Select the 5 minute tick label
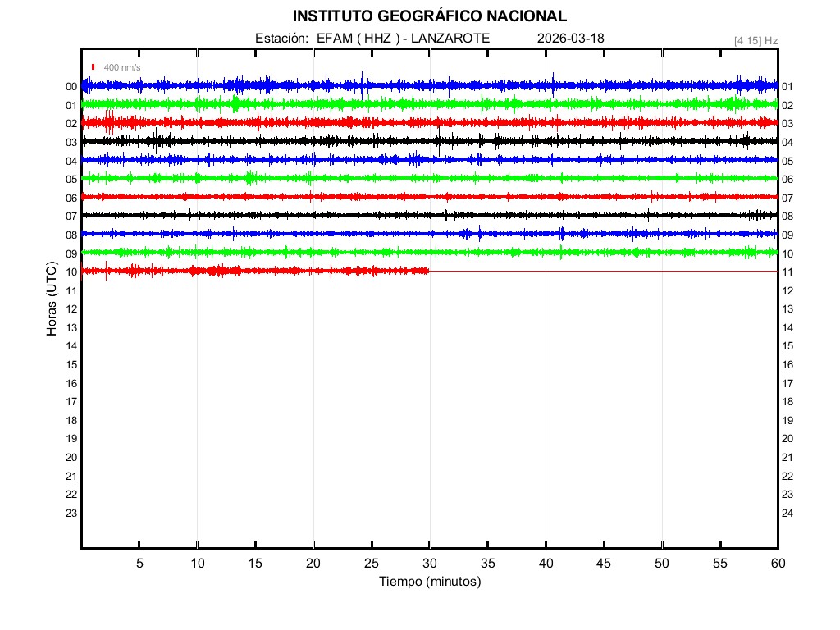 coord(139,563)
